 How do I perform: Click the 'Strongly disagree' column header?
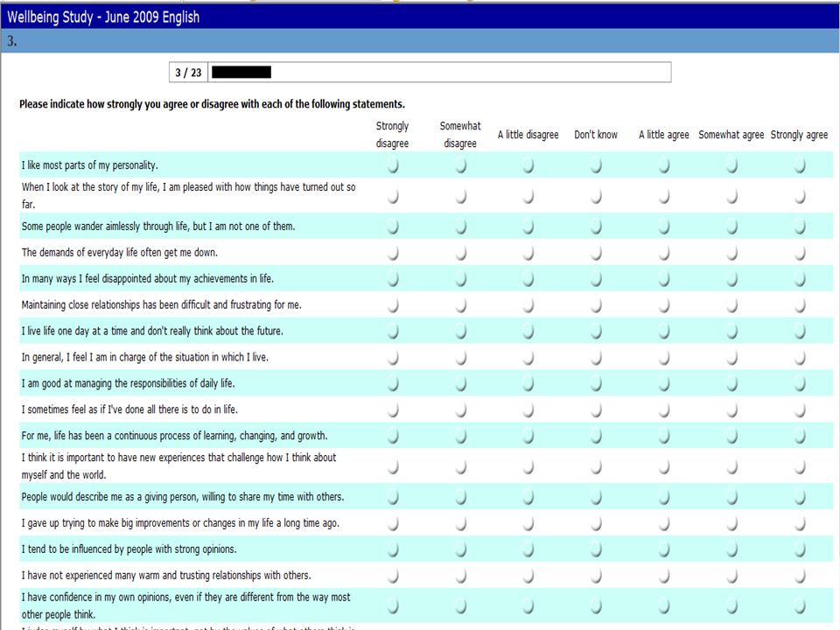point(392,135)
